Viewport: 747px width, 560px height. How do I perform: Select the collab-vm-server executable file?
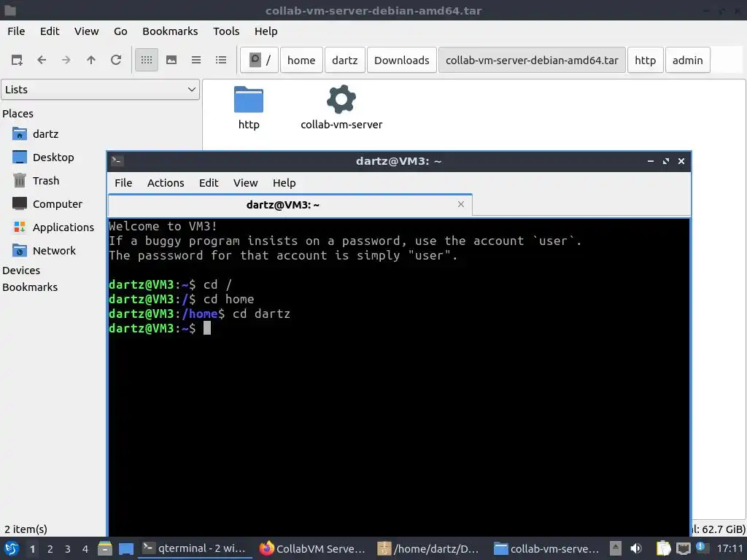[341, 108]
